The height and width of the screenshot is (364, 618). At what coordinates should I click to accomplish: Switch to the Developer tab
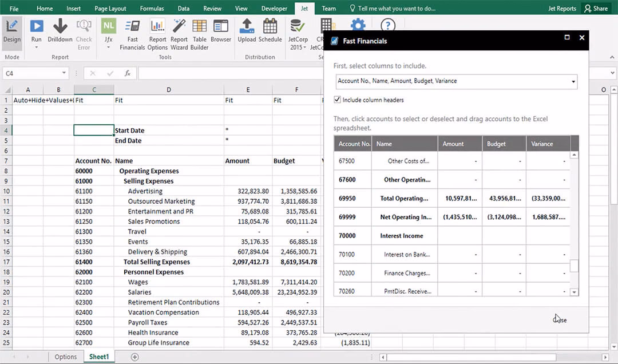274,8
